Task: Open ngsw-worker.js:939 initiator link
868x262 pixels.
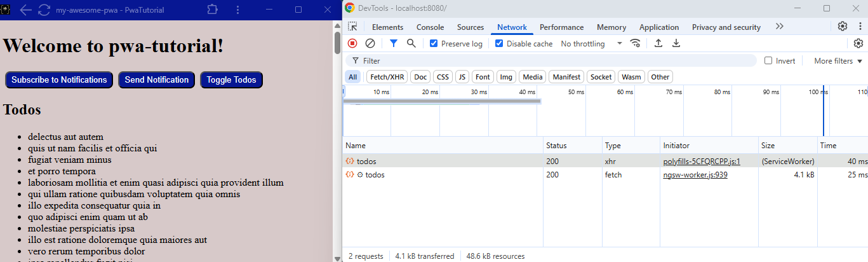Action: [695, 175]
